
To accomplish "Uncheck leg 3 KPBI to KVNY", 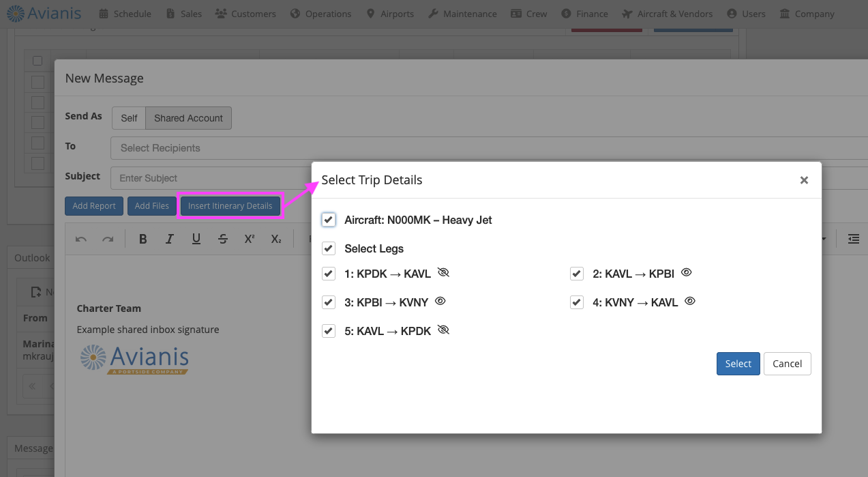I will click(329, 302).
